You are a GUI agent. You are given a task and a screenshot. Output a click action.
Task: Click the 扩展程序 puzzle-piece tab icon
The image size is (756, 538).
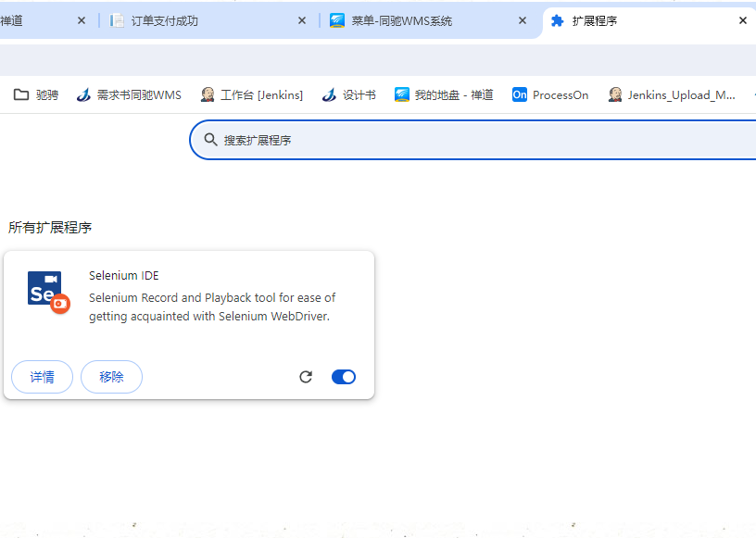tap(558, 20)
